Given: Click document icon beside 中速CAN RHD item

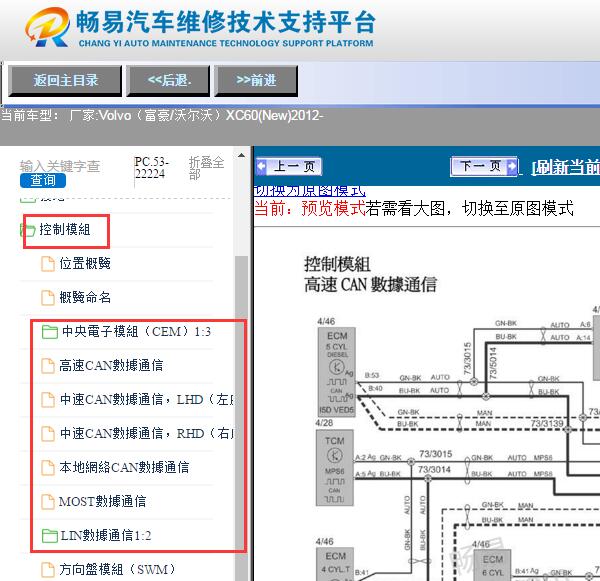Looking at the screenshot, I should [48, 434].
